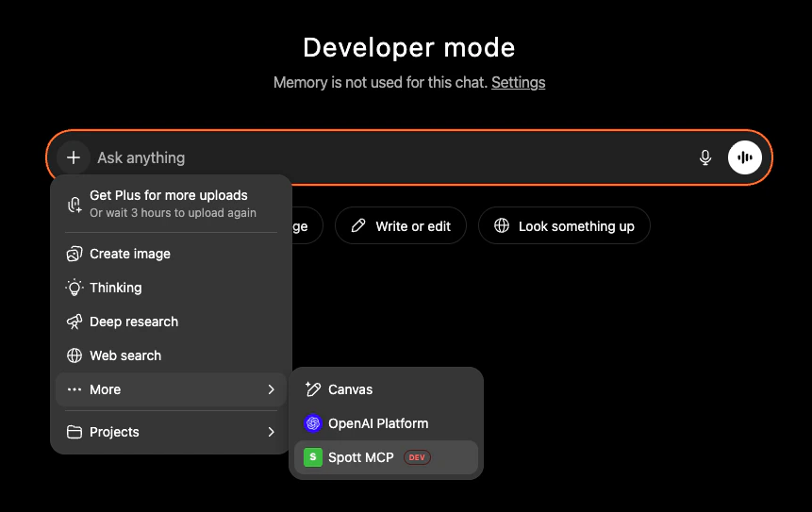Click the globe icon in Look something up
This screenshot has width=812, height=512.
coord(502,225)
